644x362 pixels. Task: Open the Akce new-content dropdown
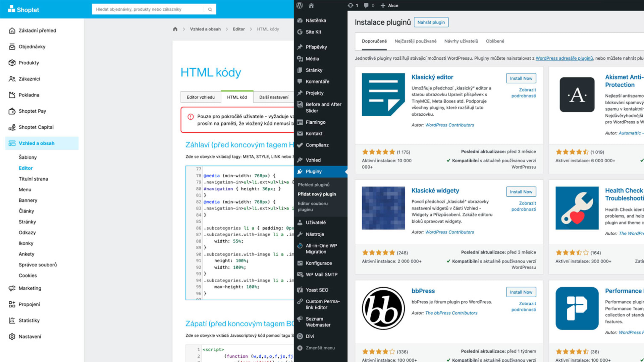(x=389, y=5)
